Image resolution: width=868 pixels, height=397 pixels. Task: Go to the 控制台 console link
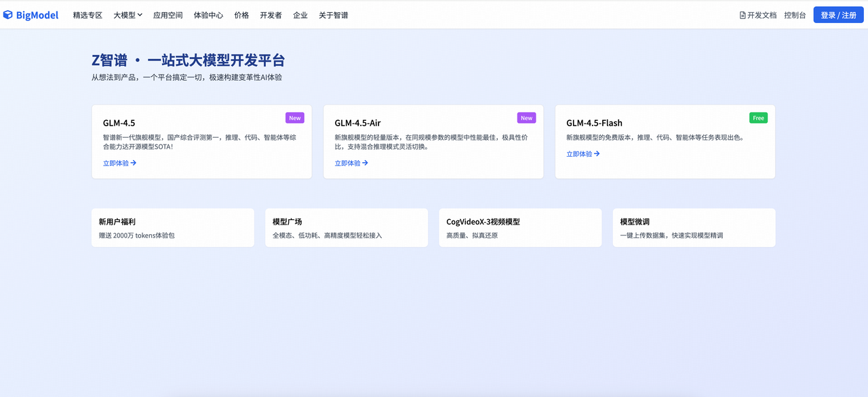(795, 15)
